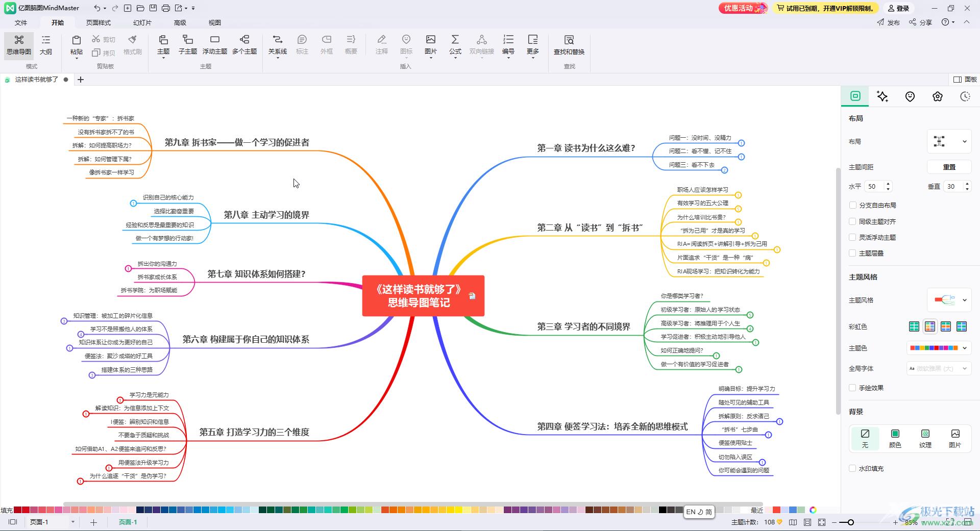The height and width of the screenshot is (531, 980).
Task: Open the 主题风格 style dropdown
Action: pyautogui.click(x=949, y=300)
